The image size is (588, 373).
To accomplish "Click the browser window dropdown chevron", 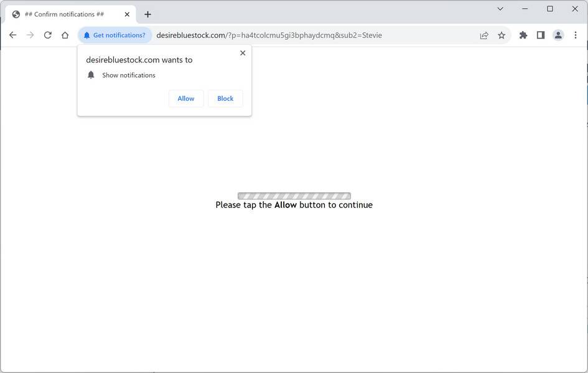I will [x=500, y=9].
